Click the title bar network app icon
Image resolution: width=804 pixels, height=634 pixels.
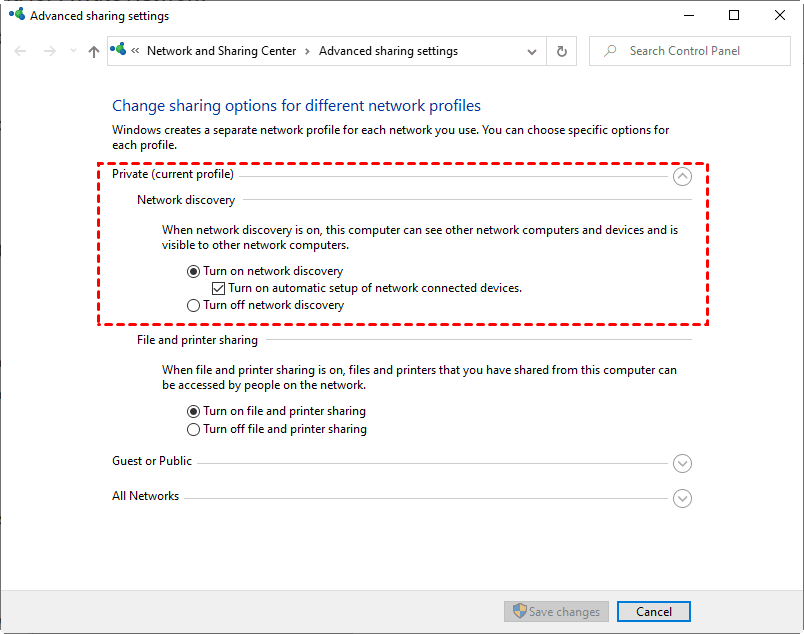(x=16, y=16)
